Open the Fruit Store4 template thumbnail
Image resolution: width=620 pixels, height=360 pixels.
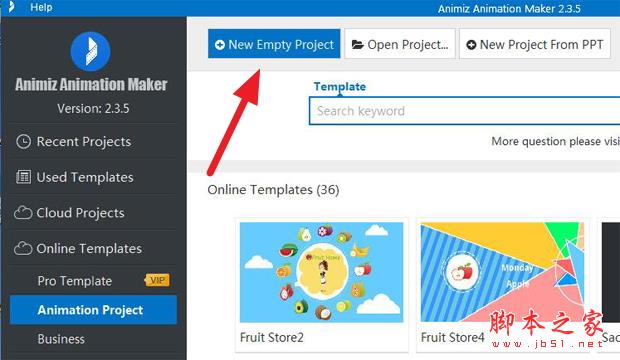[502, 272]
